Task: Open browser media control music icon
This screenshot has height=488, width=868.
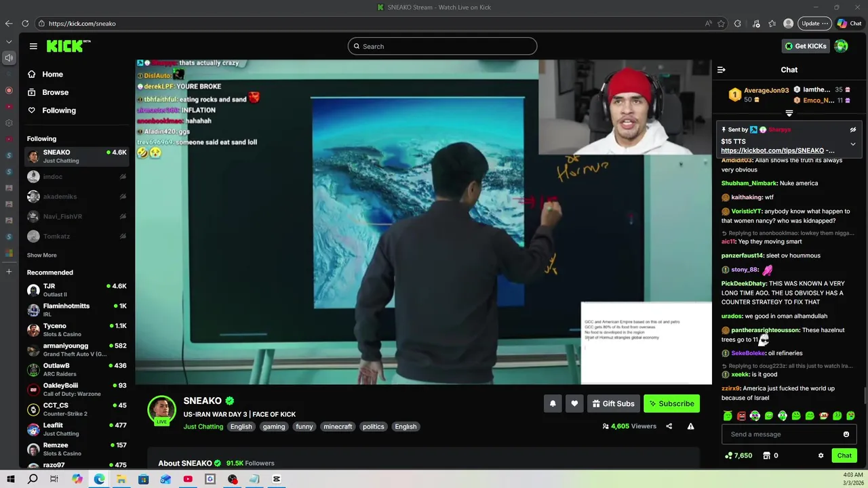Action: tap(756, 23)
